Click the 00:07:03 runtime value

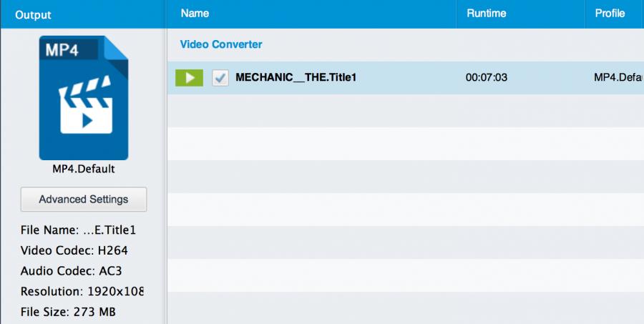(x=487, y=78)
